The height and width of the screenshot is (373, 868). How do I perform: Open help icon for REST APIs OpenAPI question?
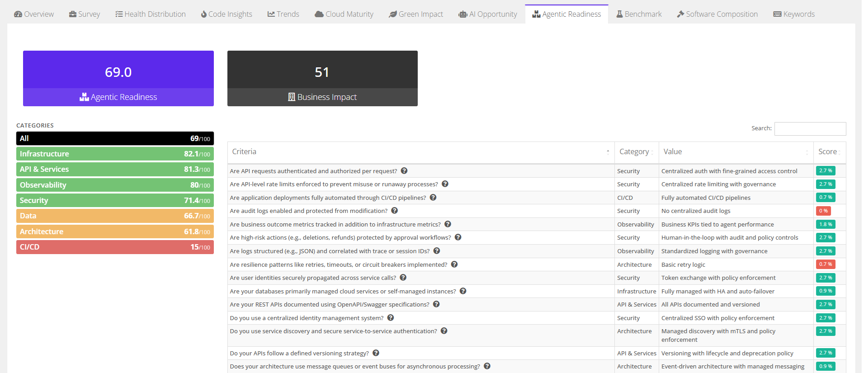(436, 304)
